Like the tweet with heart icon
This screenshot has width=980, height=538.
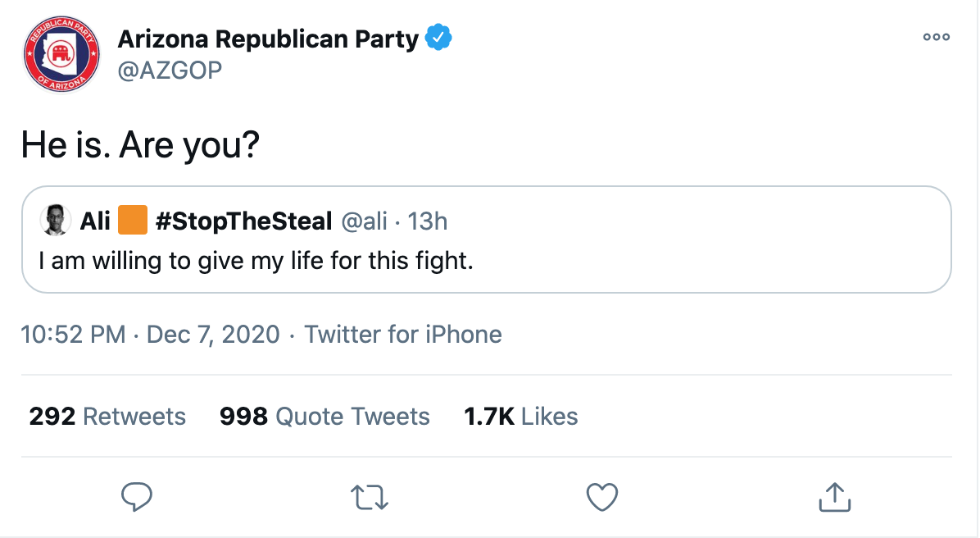pyautogui.click(x=602, y=496)
